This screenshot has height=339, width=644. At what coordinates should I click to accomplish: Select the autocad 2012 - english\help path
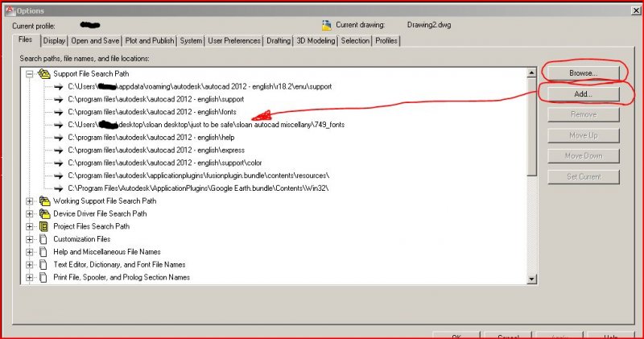point(151,138)
